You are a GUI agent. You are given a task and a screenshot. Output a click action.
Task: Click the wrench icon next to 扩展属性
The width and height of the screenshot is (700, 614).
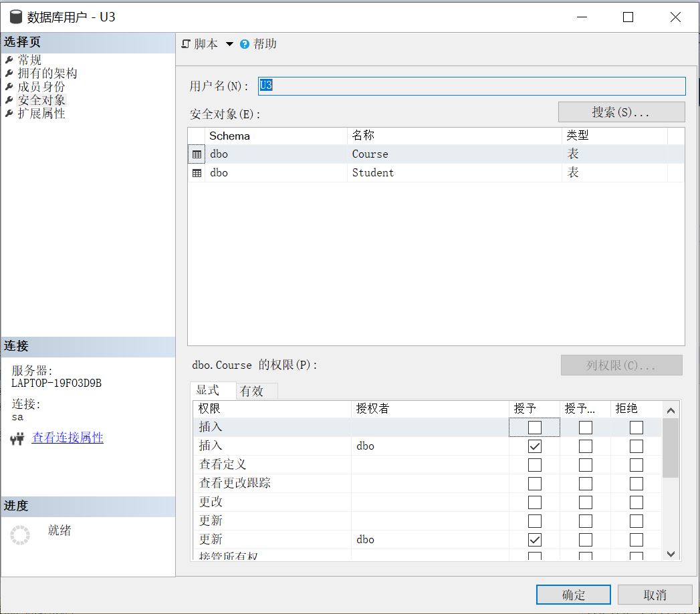tap(9, 113)
